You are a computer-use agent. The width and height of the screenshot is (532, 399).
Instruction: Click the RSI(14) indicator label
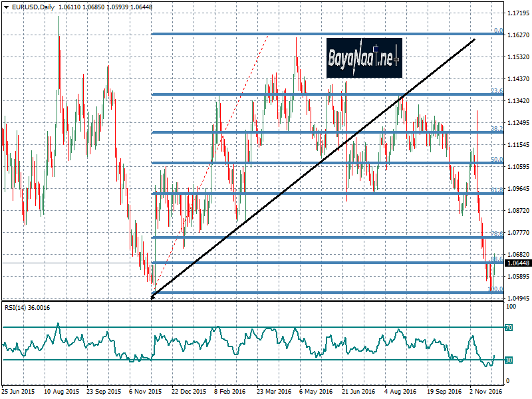(x=25, y=307)
